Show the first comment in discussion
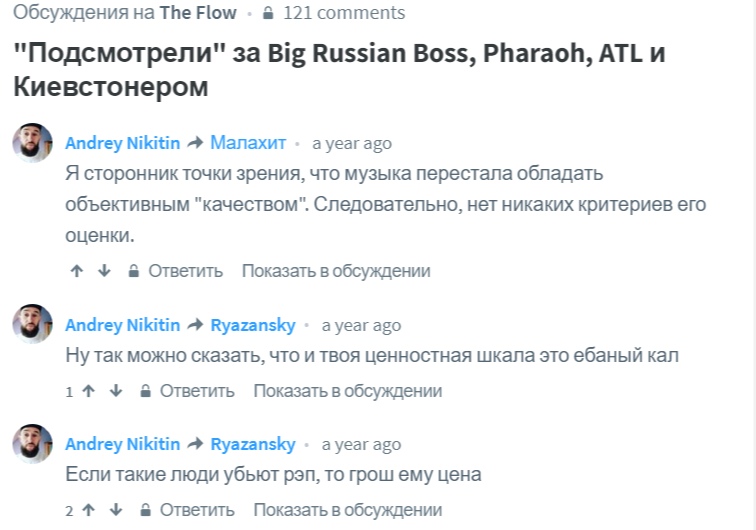 pos(335,271)
